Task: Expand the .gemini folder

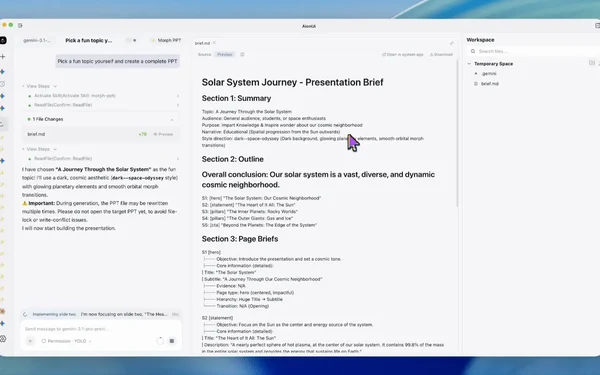Action: click(489, 74)
